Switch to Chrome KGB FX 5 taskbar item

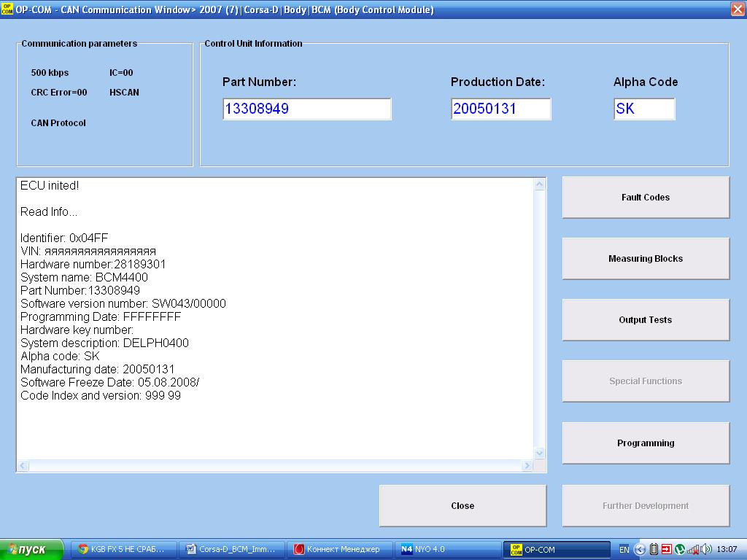(x=124, y=550)
